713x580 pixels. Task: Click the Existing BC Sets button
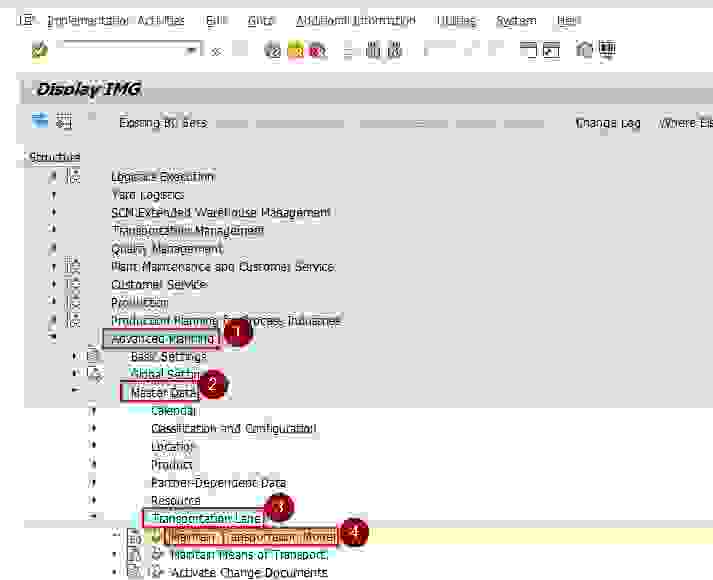(163, 123)
